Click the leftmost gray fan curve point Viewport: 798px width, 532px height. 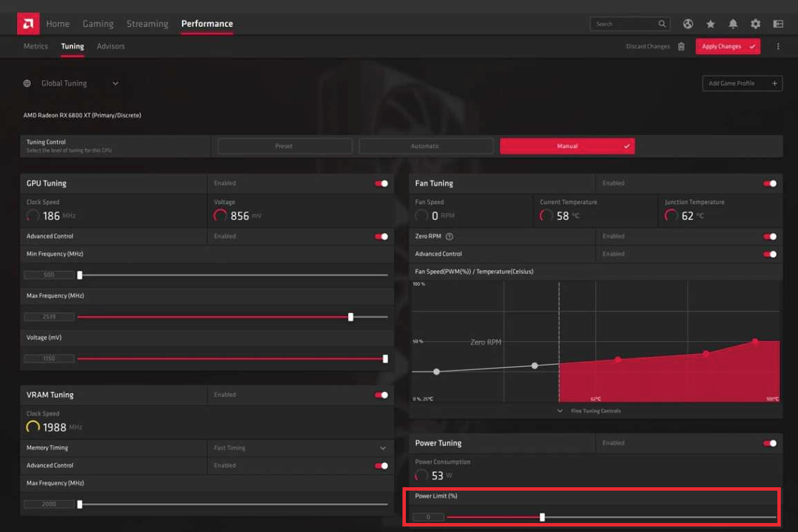tap(436, 371)
